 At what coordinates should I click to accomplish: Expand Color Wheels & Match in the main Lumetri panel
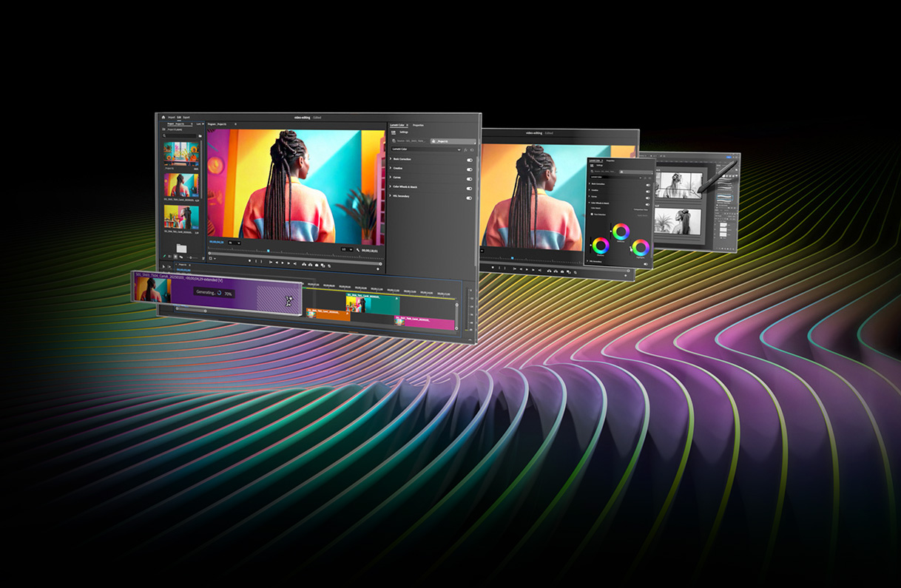391,187
